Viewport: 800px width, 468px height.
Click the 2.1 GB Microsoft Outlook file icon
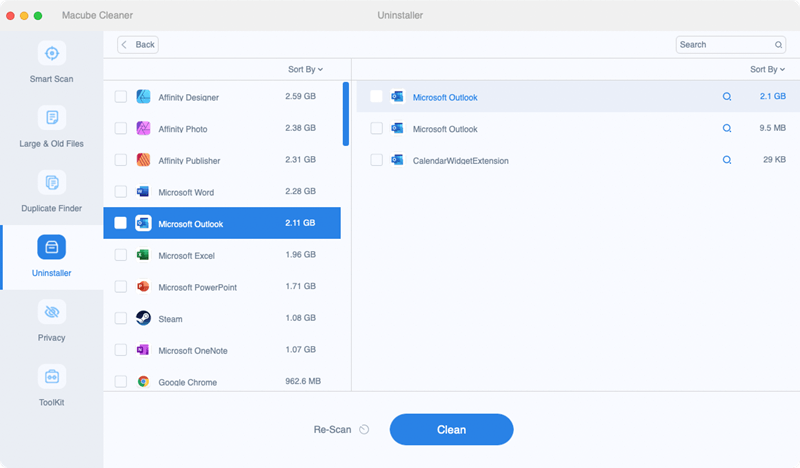click(x=397, y=96)
